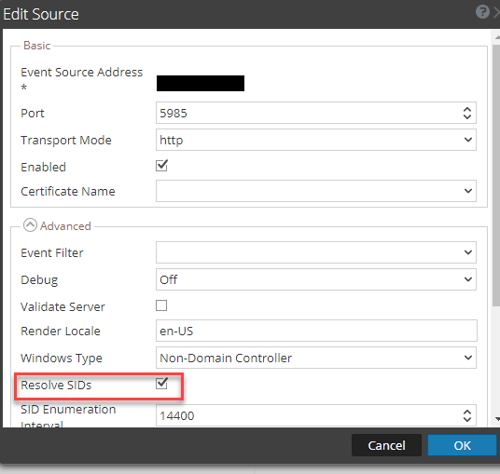Increase Port value with up arrow

click(467, 109)
